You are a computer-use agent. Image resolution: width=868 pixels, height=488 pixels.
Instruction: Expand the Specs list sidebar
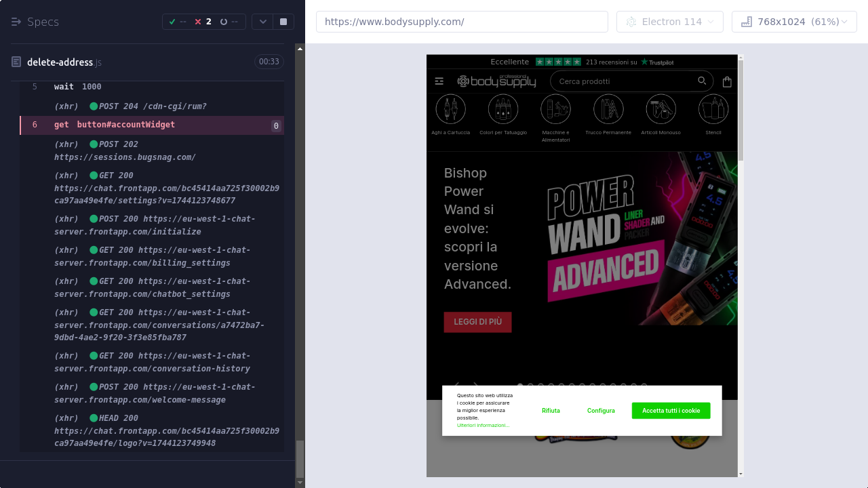[17, 22]
